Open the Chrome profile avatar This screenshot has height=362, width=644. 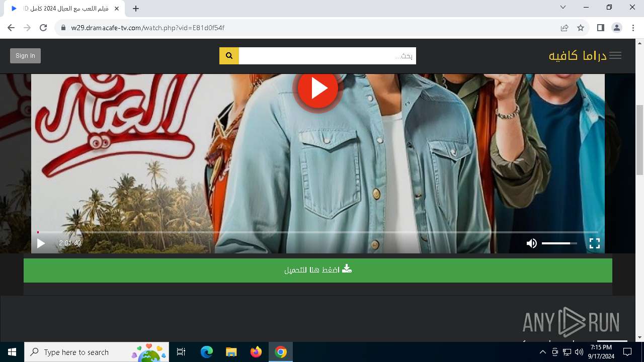(x=617, y=28)
